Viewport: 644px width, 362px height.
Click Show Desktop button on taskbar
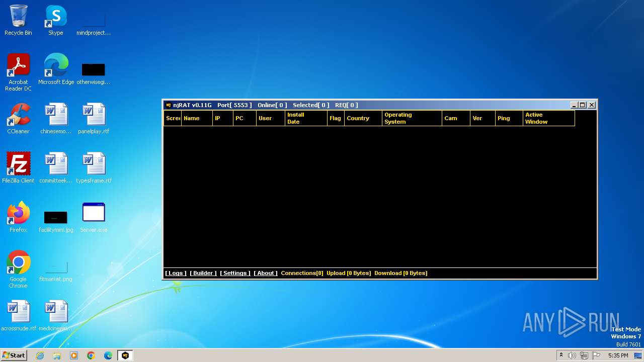638,355
